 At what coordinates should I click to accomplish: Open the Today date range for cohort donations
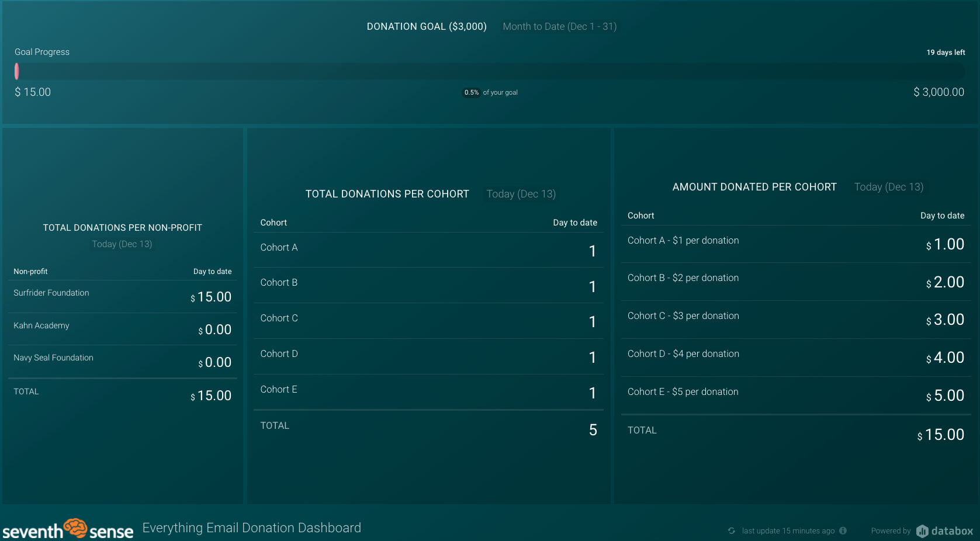(x=521, y=194)
